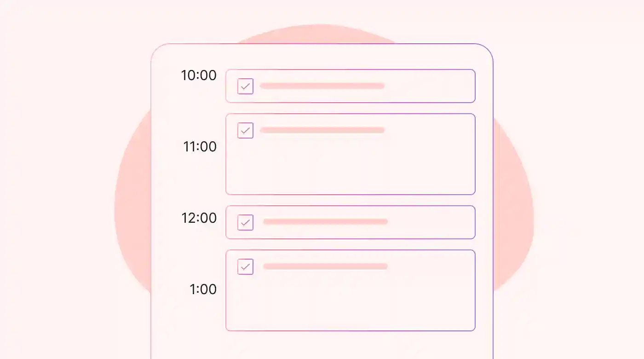
Task: Open the 10:00 task block
Action: click(x=428, y=86)
